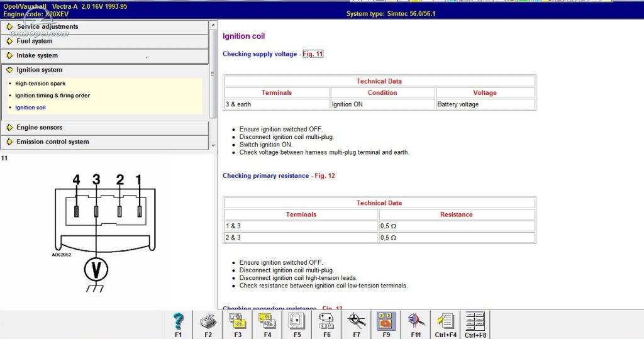The image size is (644, 339).
Task: Click the left panel scrollbar down arrow
Action: pos(213,145)
